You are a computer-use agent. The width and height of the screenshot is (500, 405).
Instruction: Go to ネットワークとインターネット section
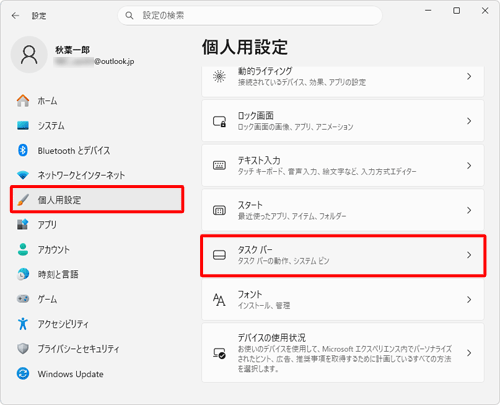point(97,175)
